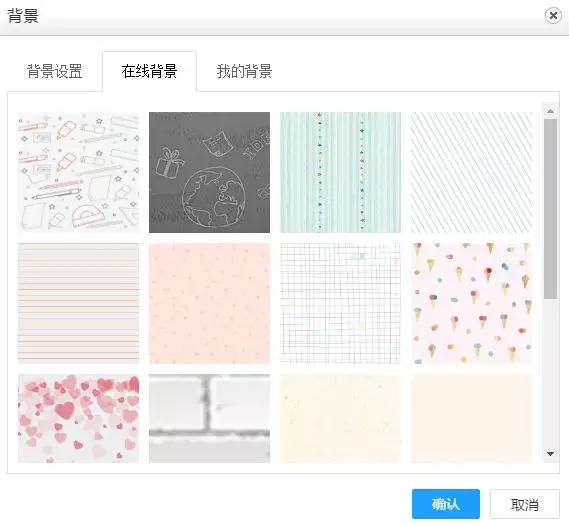Switch to the 我的背景 tab
Viewport: 569px width, 525px height.
pos(244,71)
